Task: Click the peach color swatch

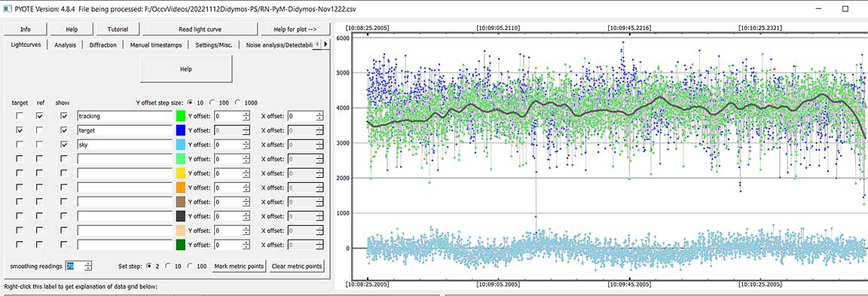Action: click(x=181, y=230)
